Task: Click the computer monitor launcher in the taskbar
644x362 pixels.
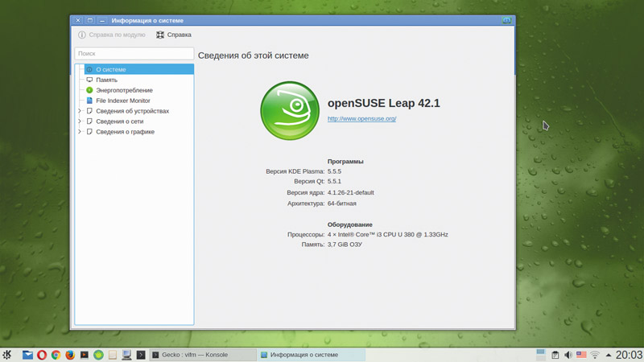Action: (x=126, y=355)
